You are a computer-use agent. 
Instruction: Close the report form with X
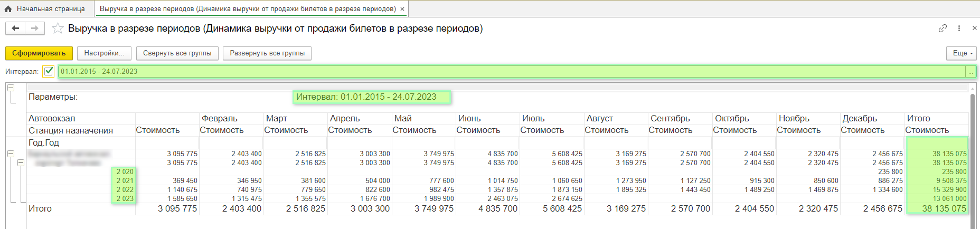(x=974, y=28)
